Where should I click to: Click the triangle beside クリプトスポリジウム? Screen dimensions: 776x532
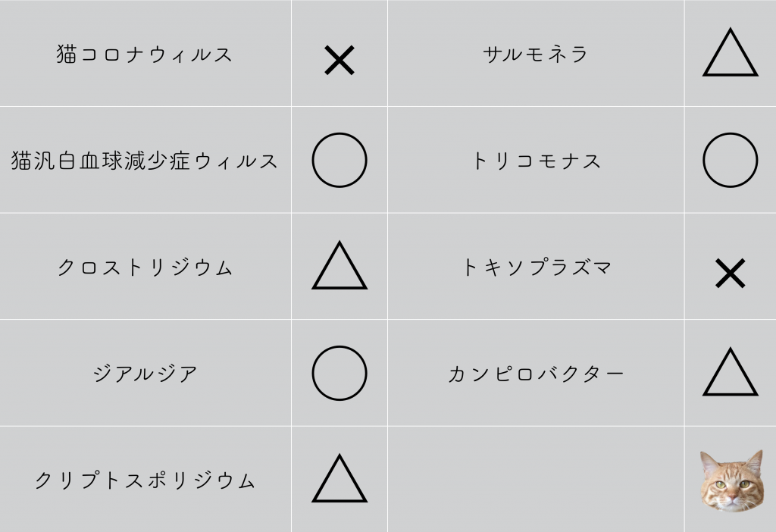(x=339, y=478)
